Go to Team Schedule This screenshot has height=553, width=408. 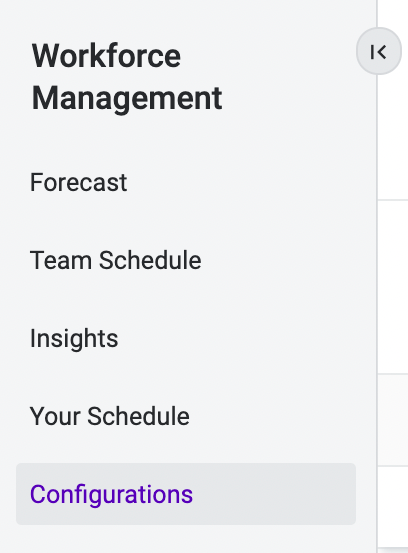point(116,261)
